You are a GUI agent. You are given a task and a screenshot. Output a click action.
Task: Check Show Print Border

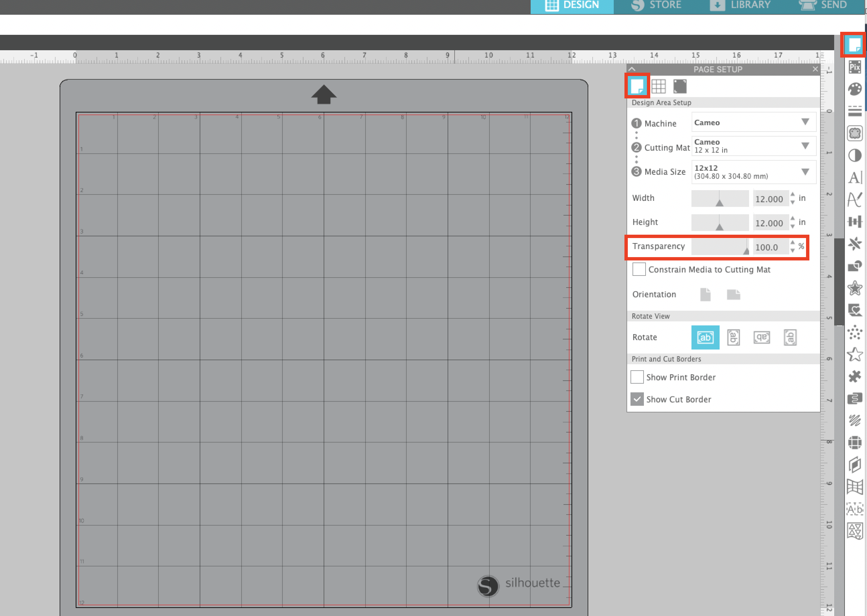[637, 377]
